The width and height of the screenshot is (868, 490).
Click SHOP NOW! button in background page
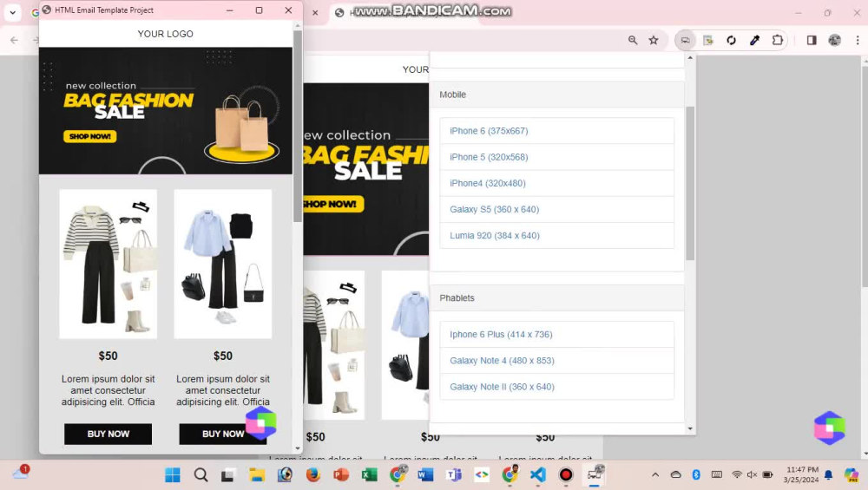(332, 204)
